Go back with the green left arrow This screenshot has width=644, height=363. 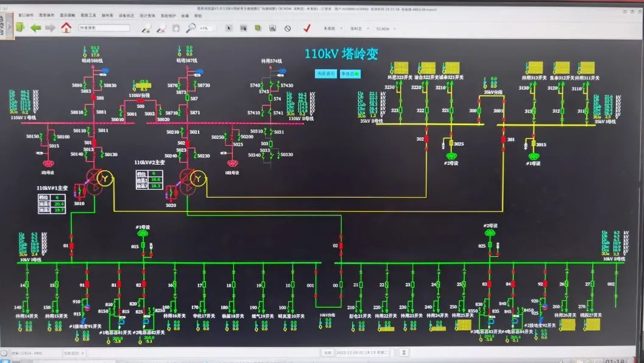[36, 28]
